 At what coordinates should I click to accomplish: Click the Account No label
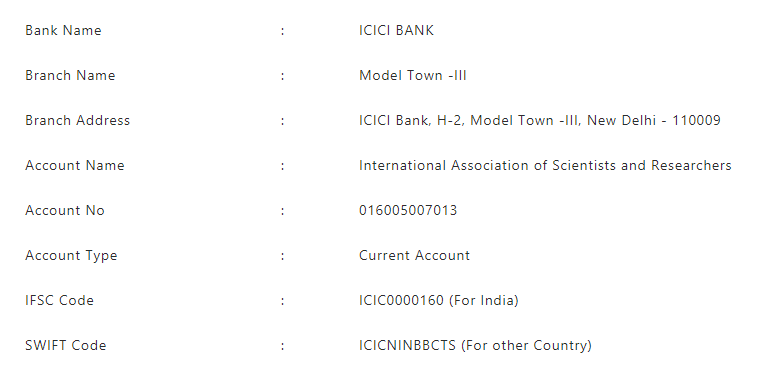65,210
